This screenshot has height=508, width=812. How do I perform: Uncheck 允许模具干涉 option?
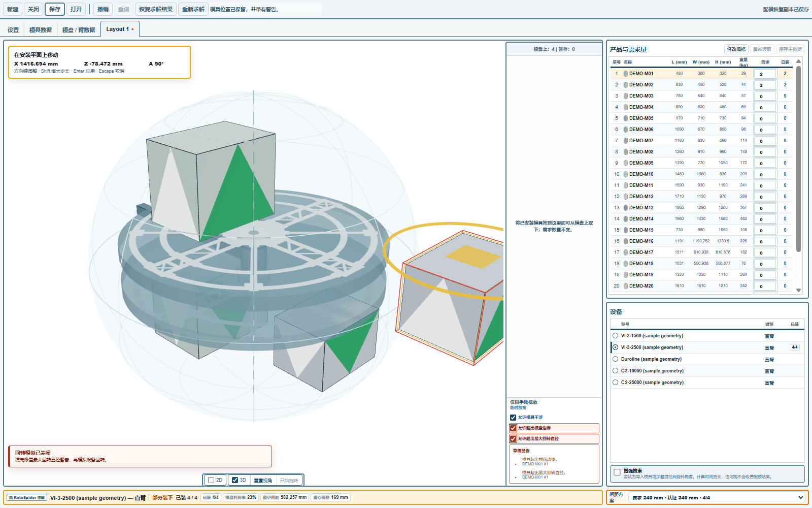(x=513, y=418)
